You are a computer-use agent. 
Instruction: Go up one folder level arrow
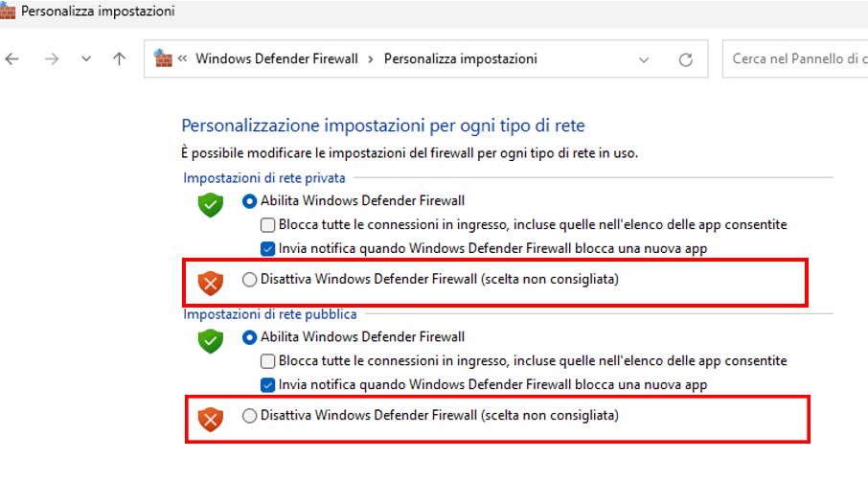click(x=119, y=58)
